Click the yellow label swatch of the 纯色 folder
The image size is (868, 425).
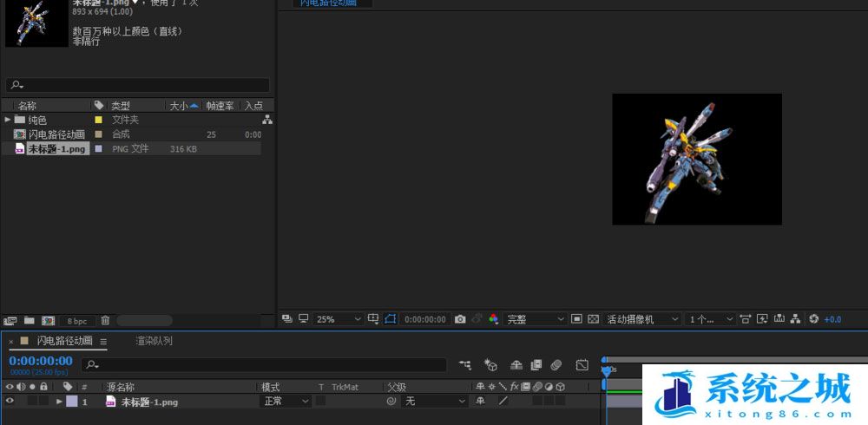pos(99,120)
